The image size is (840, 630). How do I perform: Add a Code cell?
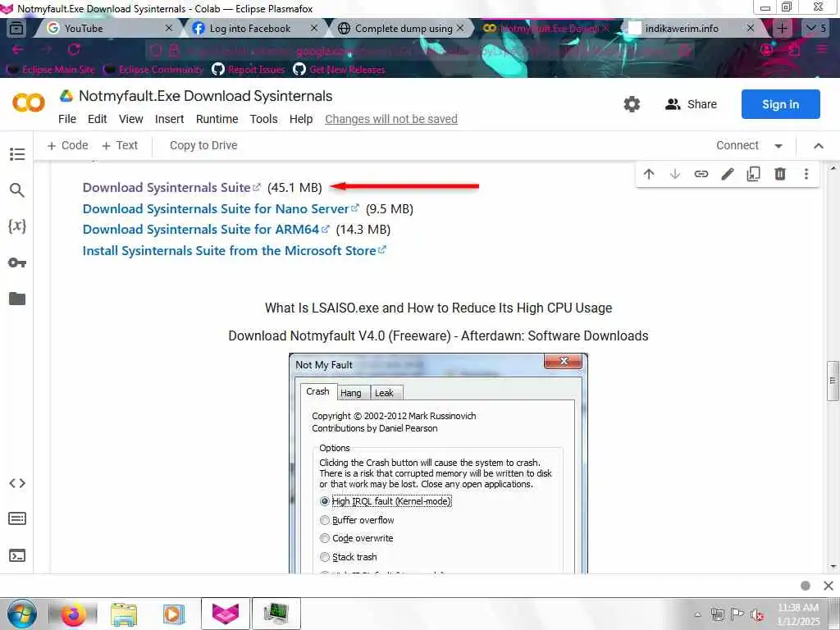click(x=67, y=146)
